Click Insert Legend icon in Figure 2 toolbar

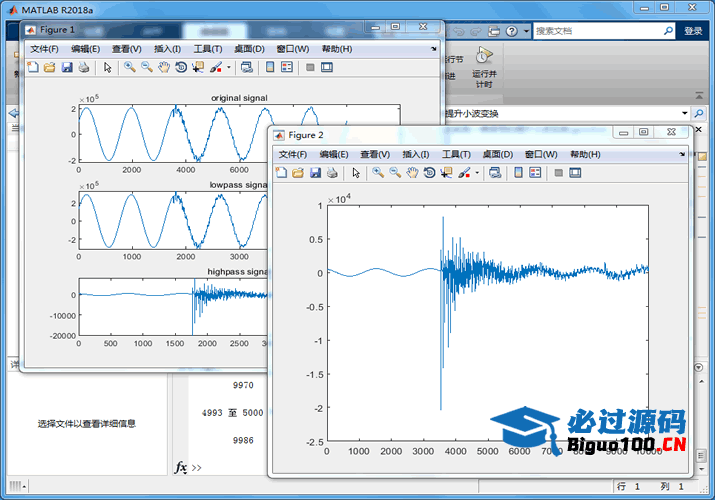[x=535, y=173]
